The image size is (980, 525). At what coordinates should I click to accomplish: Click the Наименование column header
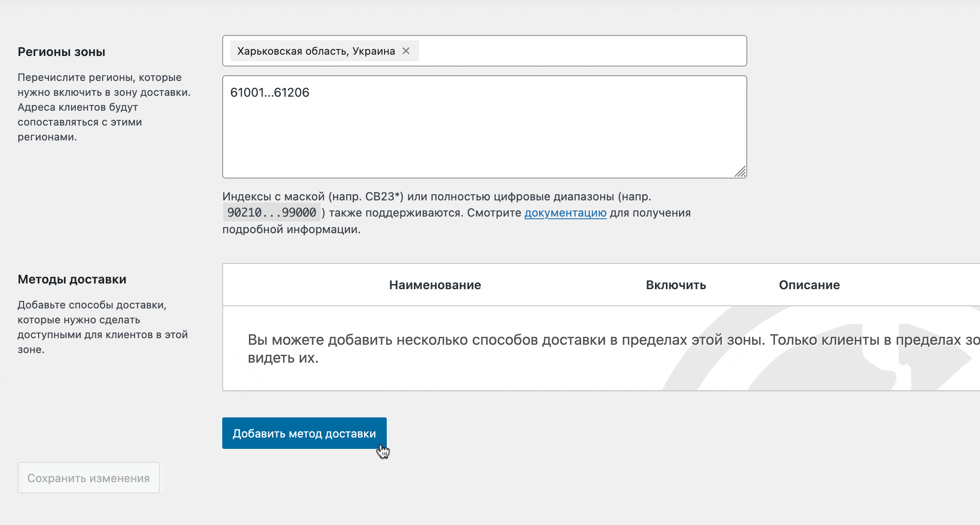pos(435,285)
